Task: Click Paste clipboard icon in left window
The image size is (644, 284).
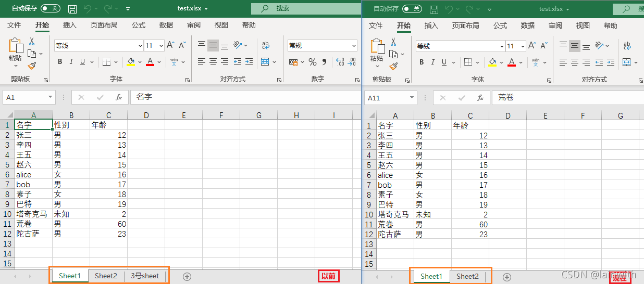Action: (15, 46)
